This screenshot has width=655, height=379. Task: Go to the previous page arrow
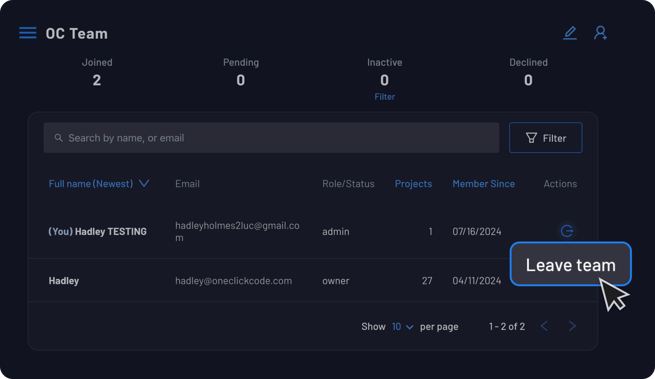(x=544, y=326)
